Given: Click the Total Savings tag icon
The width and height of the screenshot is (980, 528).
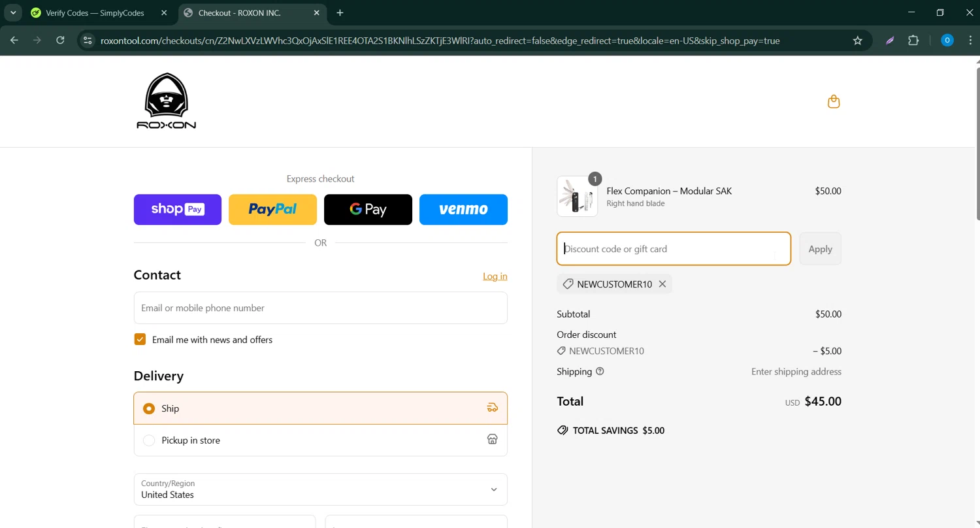Looking at the screenshot, I should point(562,431).
